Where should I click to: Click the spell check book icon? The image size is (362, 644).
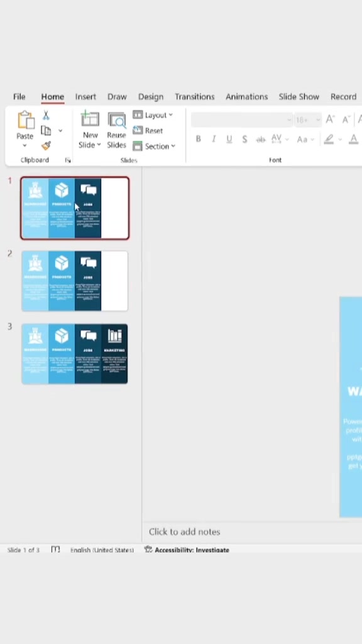[55, 550]
